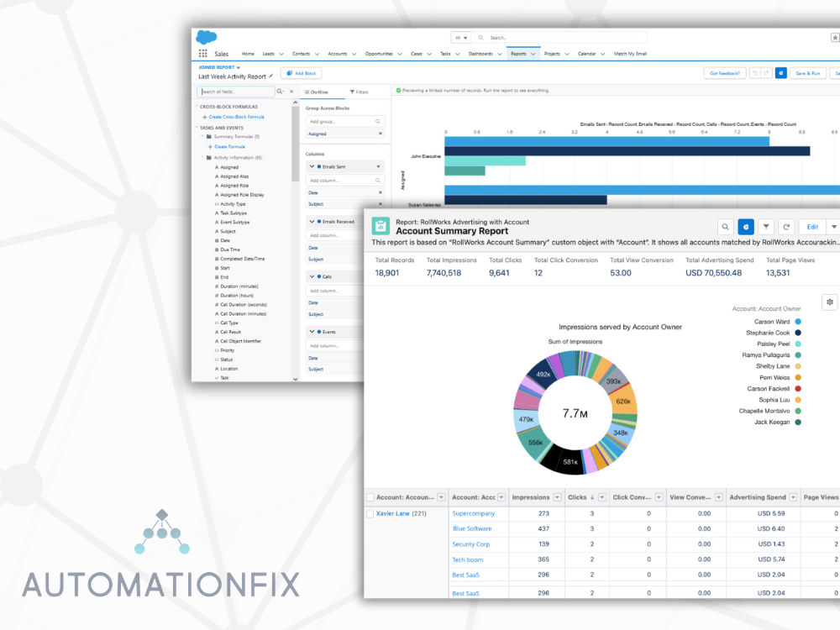Screen dimensions: 840x630
Task: Collapse the Emails Received block chevron
Action: 312,221
